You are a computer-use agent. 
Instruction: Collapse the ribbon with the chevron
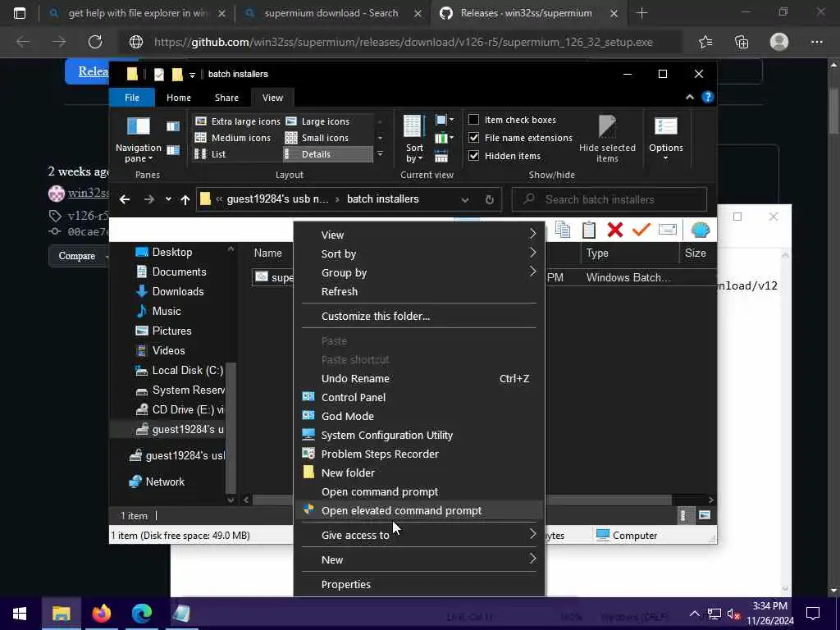click(x=689, y=97)
